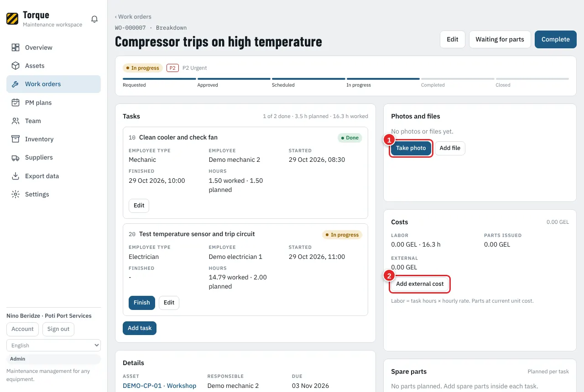Screen dimensions: 584x392
Task: Click the PM plans calendar icon
Action: coord(16,103)
